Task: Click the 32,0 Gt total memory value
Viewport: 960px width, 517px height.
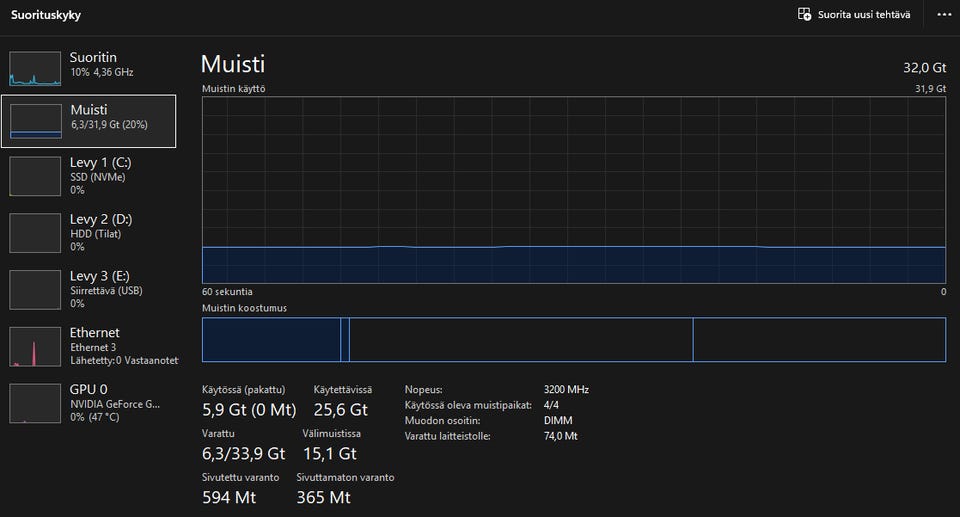Action: pyautogui.click(x=924, y=67)
